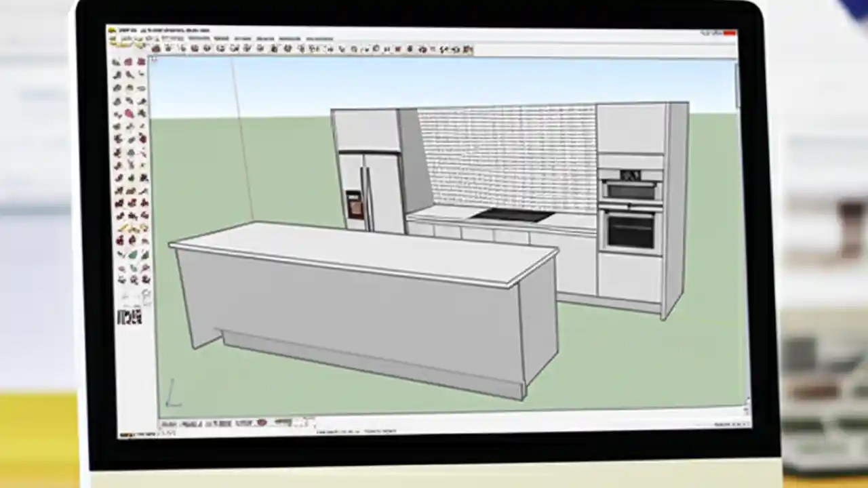Viewport: 868px width, 488px height.
Task: Select the Select arrow tool
Action: point(156,49)
